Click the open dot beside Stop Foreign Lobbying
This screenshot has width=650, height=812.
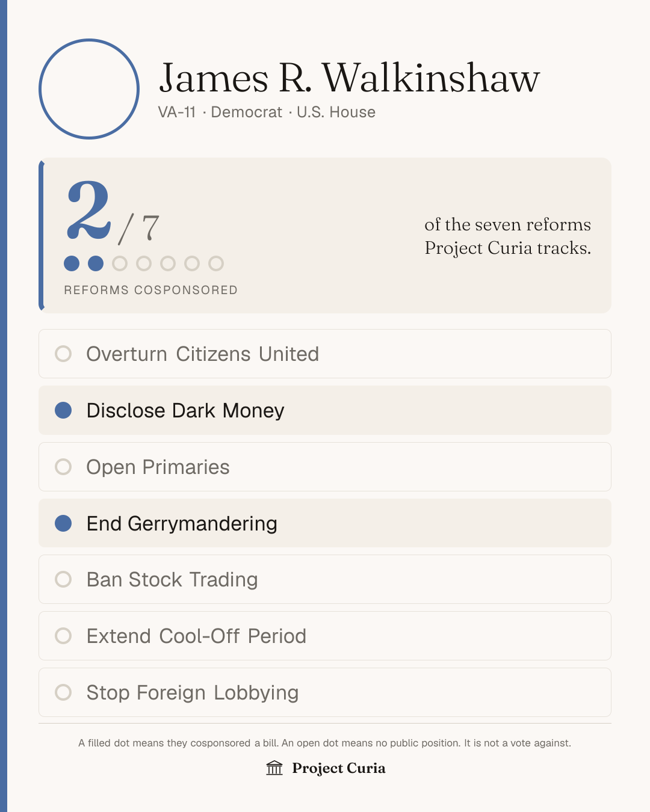tap(63, 692)
